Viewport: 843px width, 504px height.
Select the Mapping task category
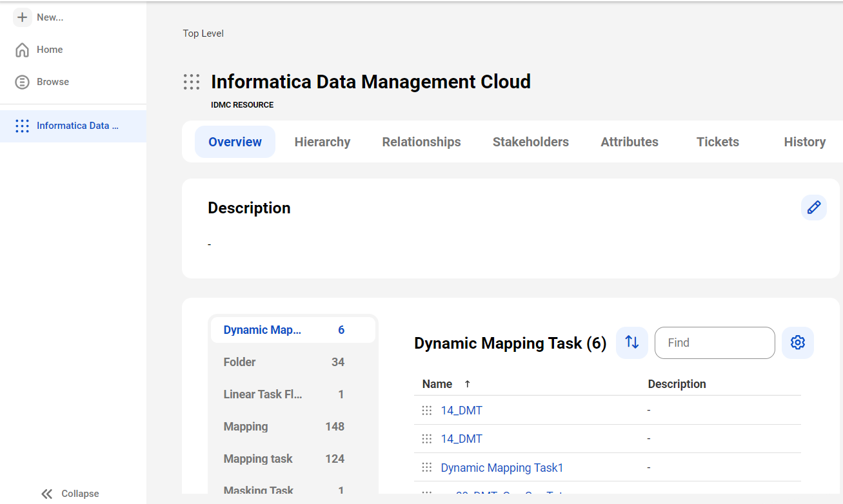(293, 459)
